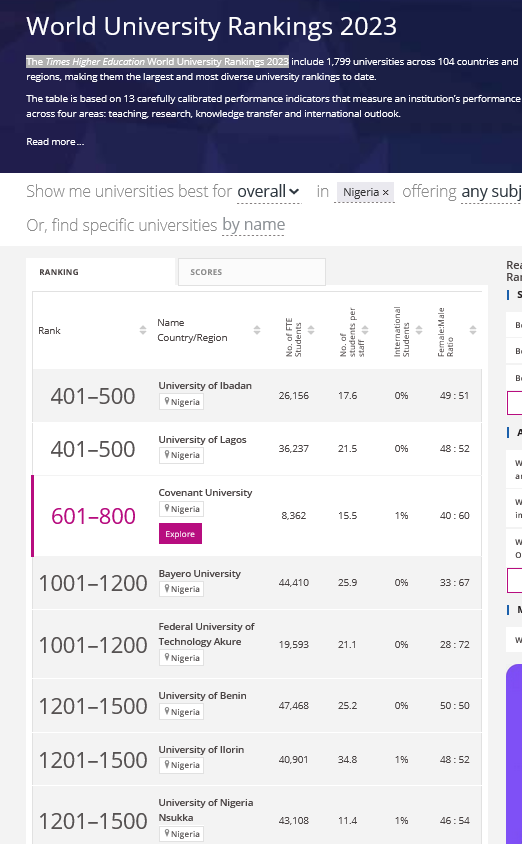Switch to the SCORES tab
Image resolution: width=522 pixels, height=844 pixels.
pos(252,272)
